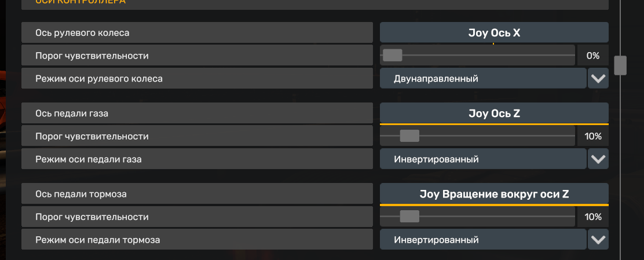Click the gas pedal deadzone slider handle
Screen dimensions: 644x260
tap(409, 136)
